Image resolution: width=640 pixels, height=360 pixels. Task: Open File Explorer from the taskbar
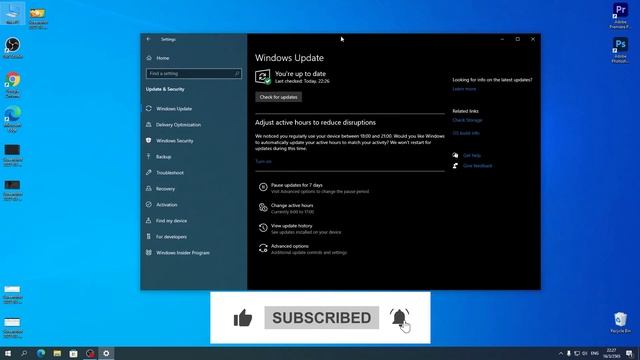click(x=57, y=353)
